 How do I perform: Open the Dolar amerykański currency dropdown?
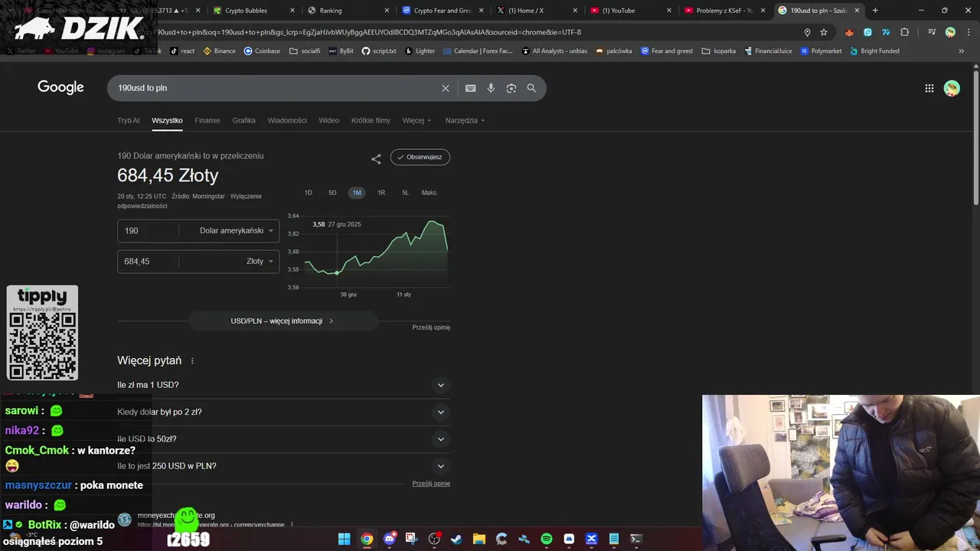click(x=235, y=230)
